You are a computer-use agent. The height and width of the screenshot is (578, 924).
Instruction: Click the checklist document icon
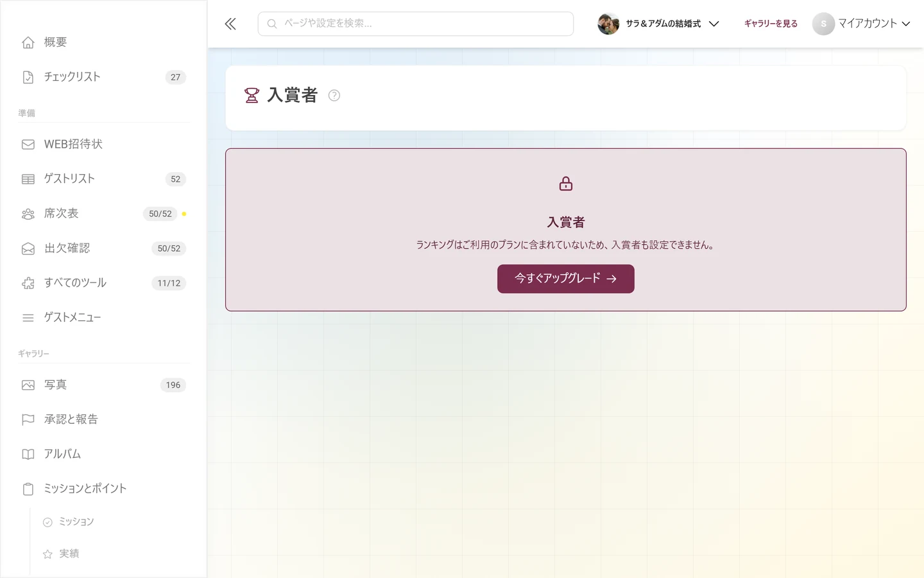28,77
